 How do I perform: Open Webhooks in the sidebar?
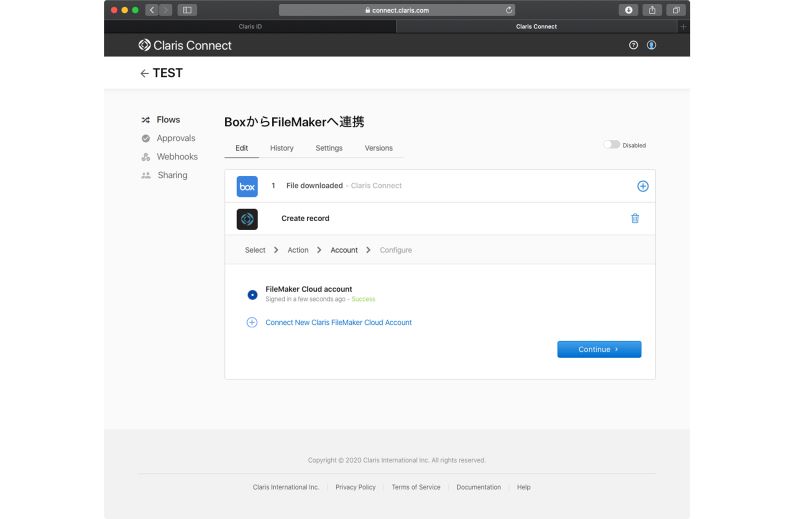(x=177, y=157)
